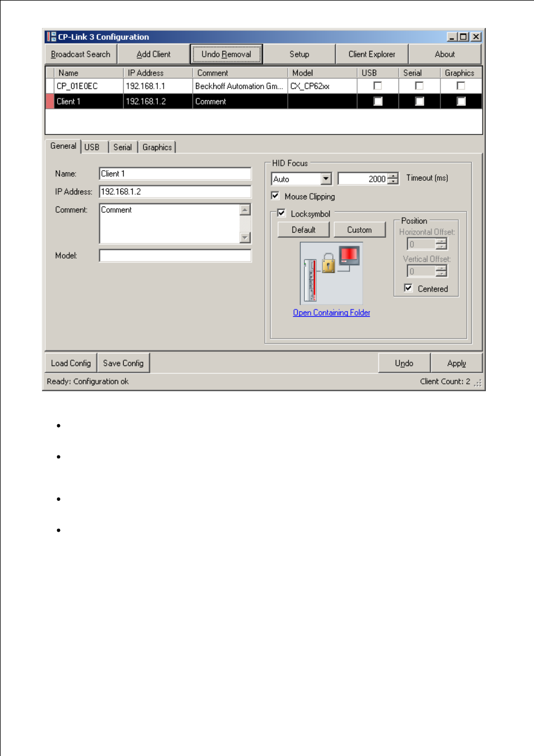Image resolution: width=534 pixels, height=756 pixels.
Task: Click the IP Address input field
Action: (x=175, y=191)
